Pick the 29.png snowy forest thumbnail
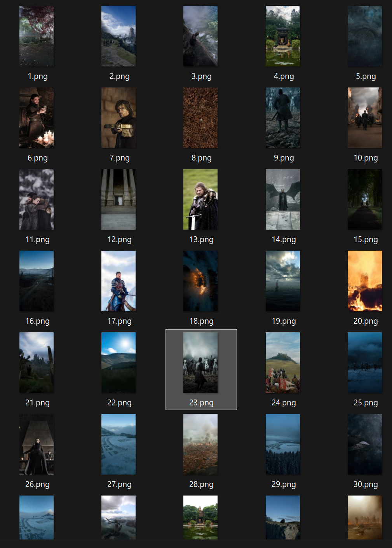 (283, 444)
